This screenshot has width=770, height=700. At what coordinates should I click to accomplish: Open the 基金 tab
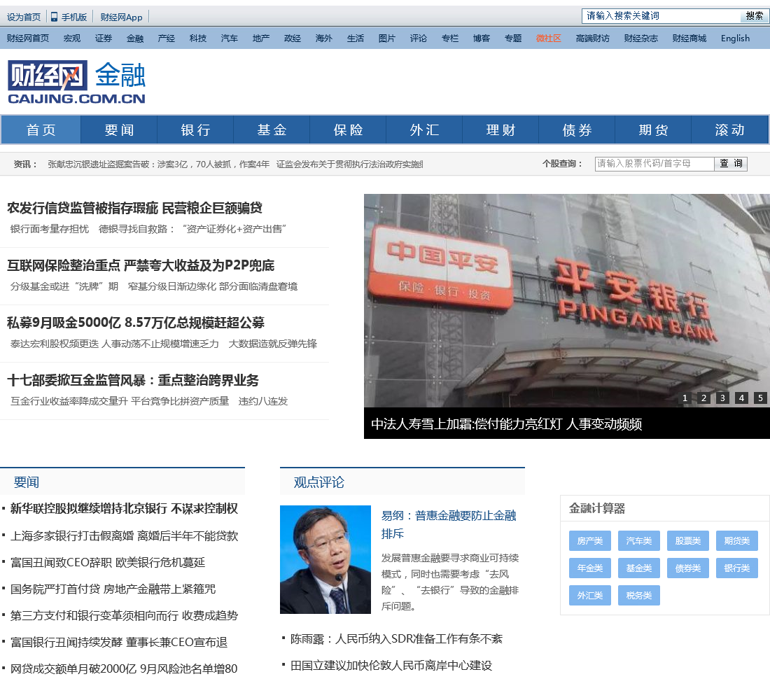[x=272, y=129]
